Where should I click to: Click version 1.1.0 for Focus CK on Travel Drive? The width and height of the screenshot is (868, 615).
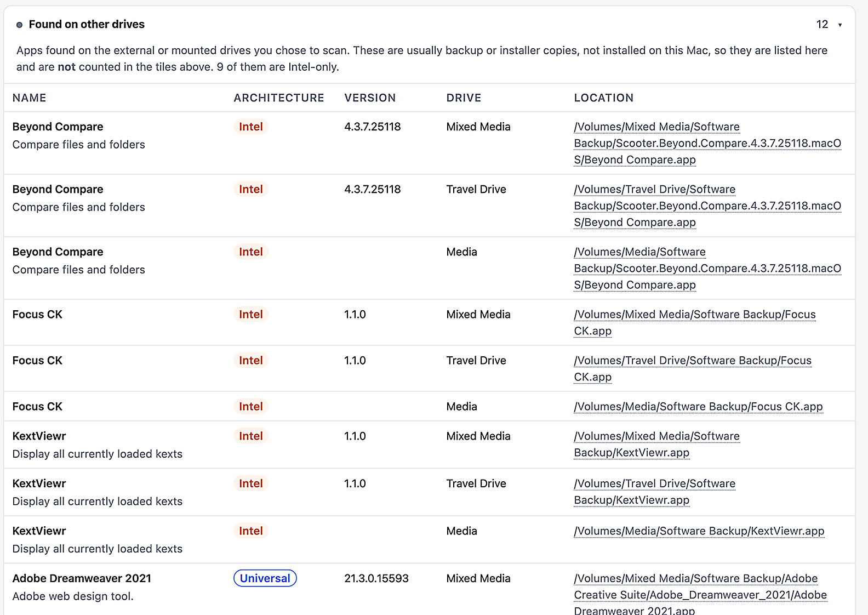[355, 360]
